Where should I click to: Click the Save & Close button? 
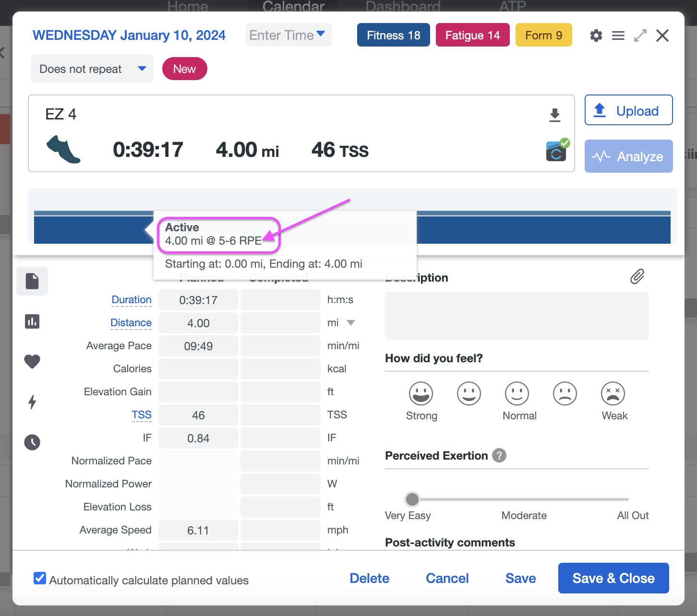pos(613,578)
